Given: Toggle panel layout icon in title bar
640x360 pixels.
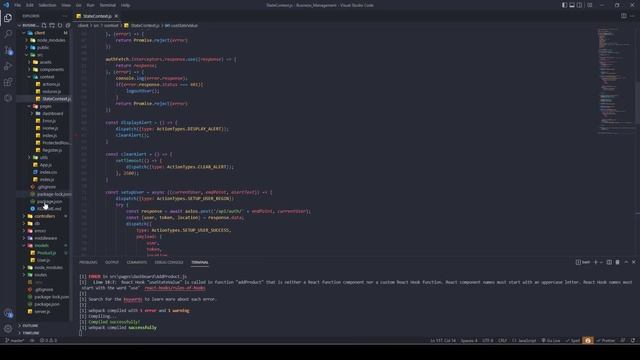Looking at the screenshot, I should 572,5.
